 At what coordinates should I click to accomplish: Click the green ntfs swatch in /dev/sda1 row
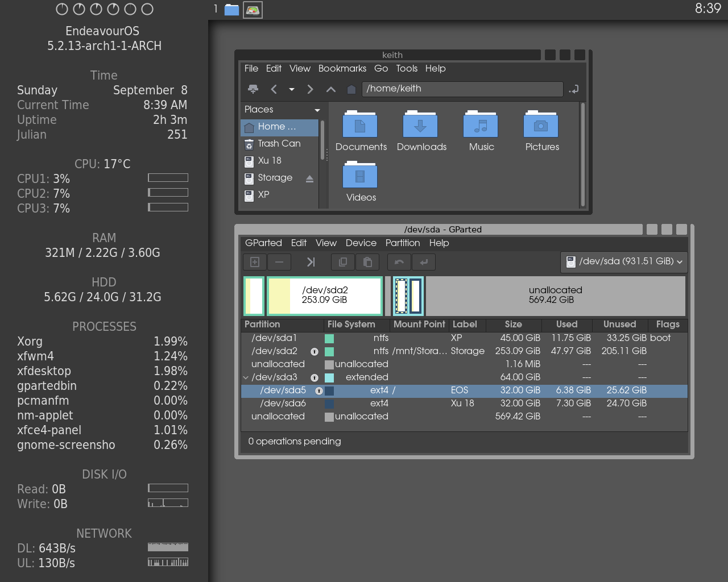(329, 338)
